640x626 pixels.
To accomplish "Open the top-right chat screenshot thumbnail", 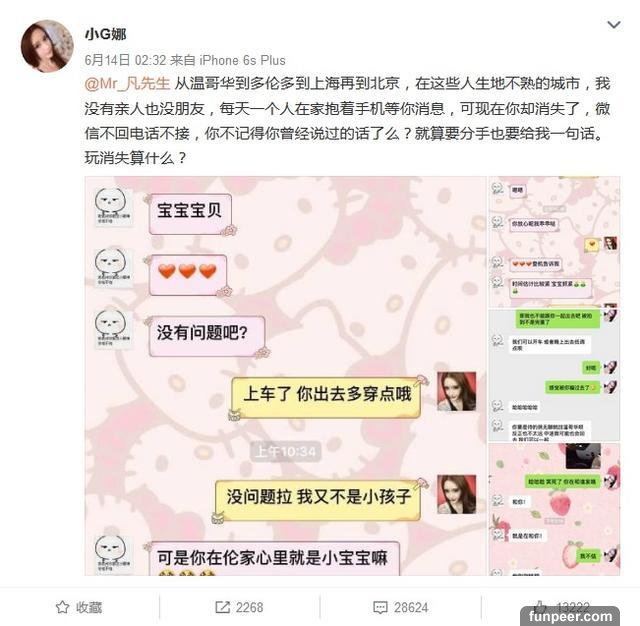I will [554, 242].
